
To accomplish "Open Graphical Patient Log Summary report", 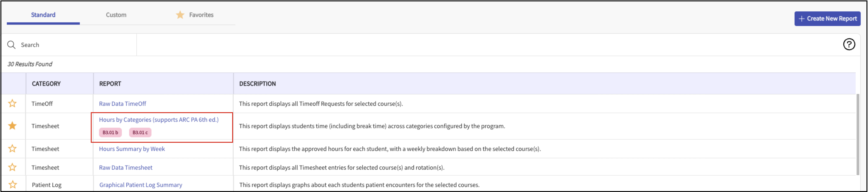I will [140, 185].
